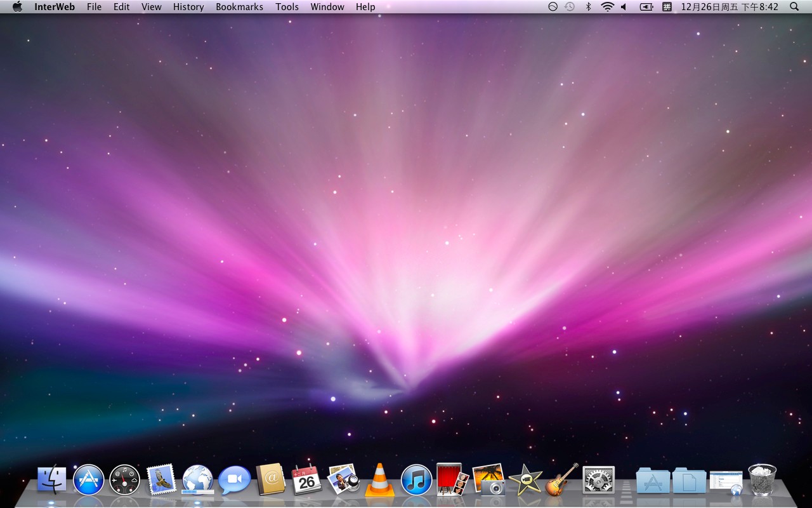
Task: Open System Preferences gear icon
Action: click(598, 480)
